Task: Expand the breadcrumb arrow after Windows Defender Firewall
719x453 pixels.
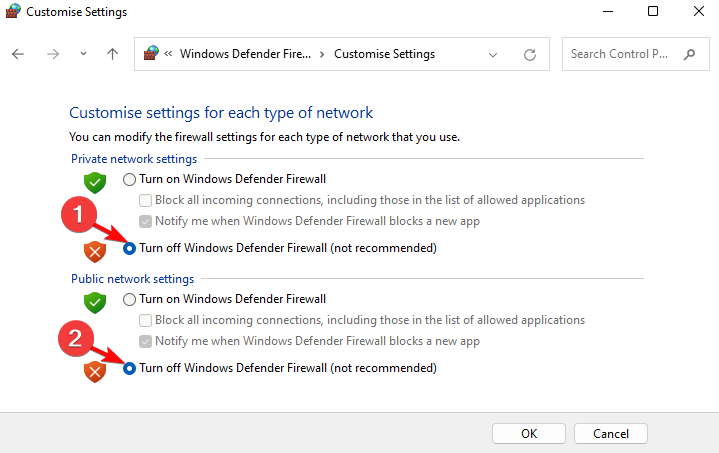Action: pyautogui.click(x=322, y=54)
